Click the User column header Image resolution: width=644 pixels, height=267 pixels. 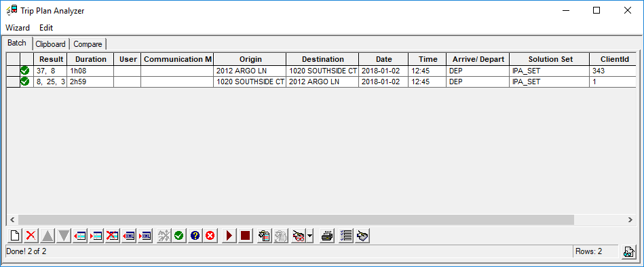click(x=128, y=59)
